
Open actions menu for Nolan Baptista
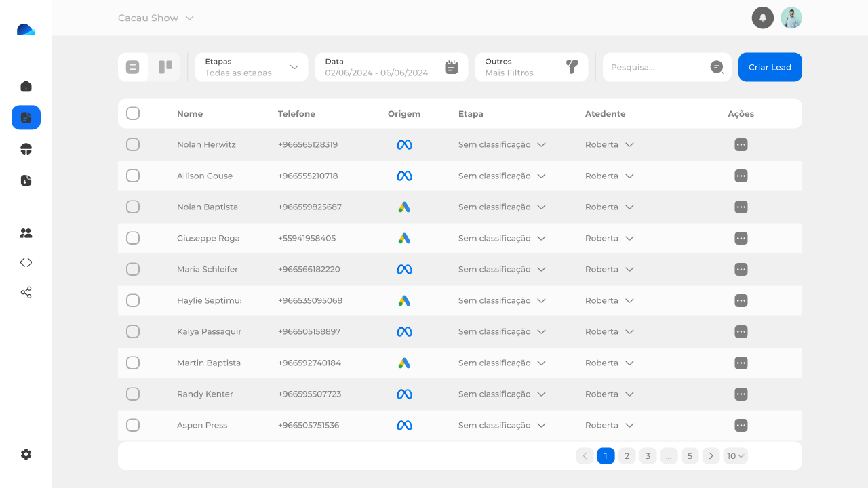741,207
